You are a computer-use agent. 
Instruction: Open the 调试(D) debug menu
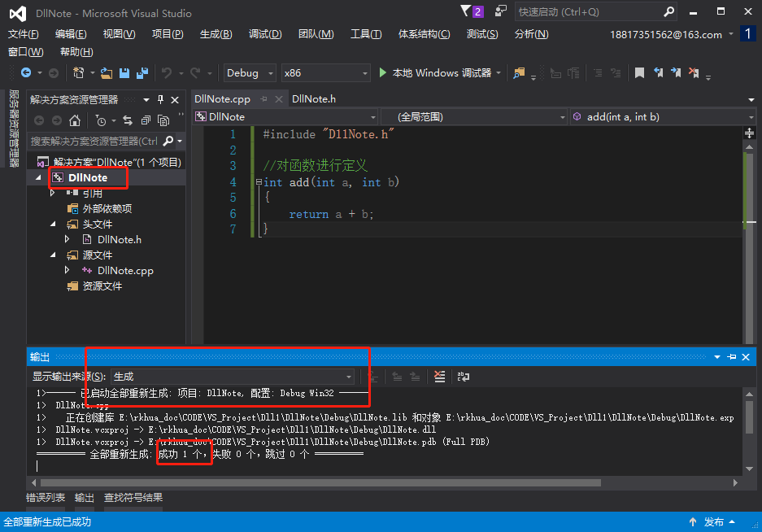pyautogui.click(x=265, y=34)
